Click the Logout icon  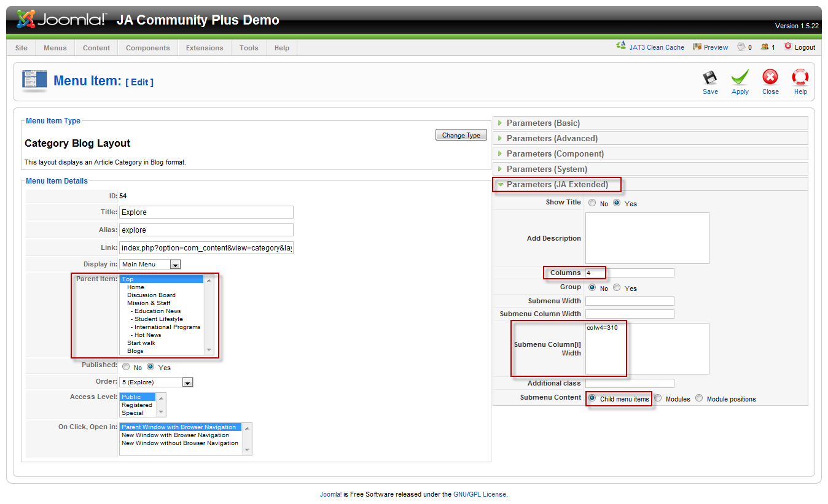pos(788,47)
